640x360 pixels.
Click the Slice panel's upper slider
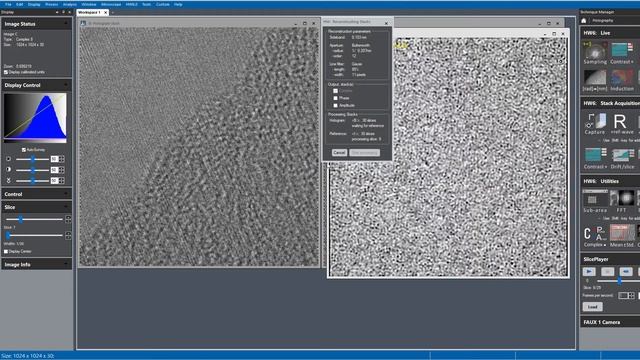pos(34,219)
